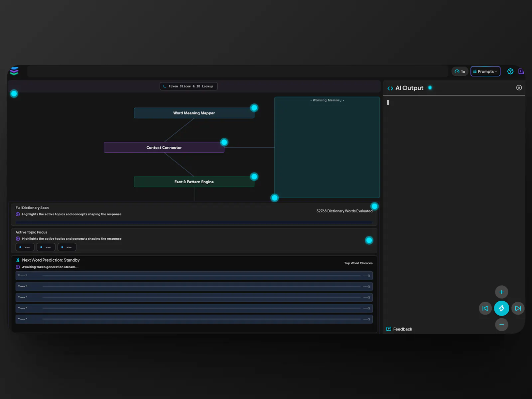This screenshot has width=532, height=399.
Task: Click cyan hotspot beside Dictionary Words Evaluated
Action: click(x=375, y=206)
